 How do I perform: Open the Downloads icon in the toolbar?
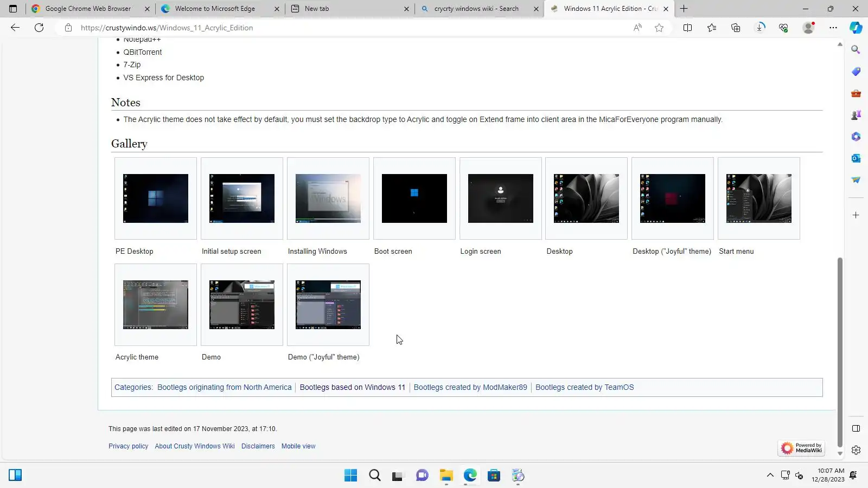(760, 28)
